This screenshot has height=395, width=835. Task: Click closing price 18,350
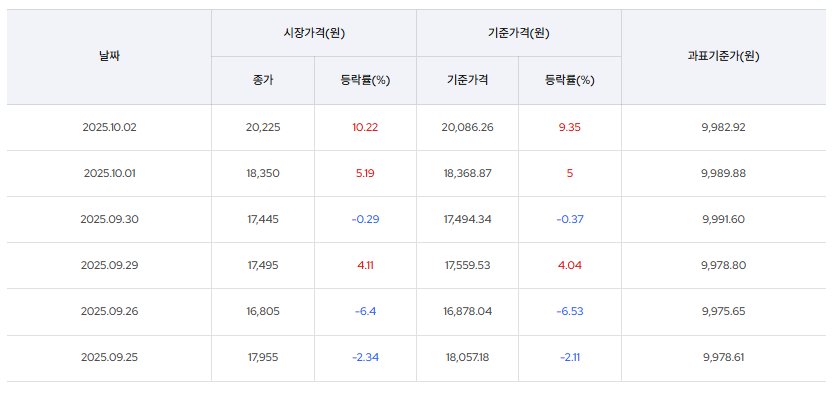click(263, 174)
